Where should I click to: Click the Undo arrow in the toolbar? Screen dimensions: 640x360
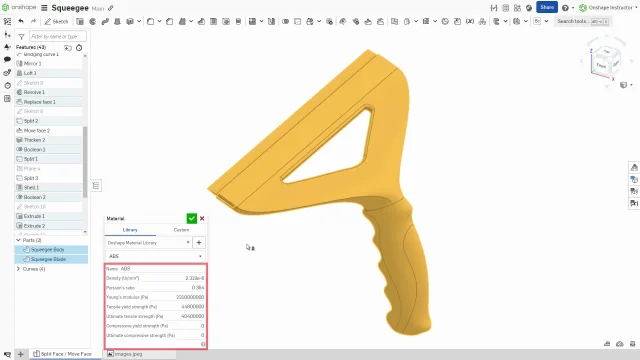pos(21,21)
